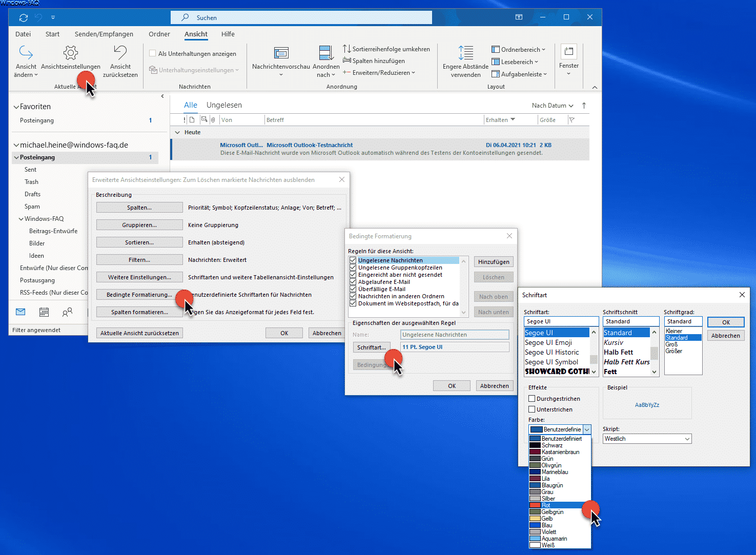
Task: Uncheck Überfällige E-Mail rule
Action: tap(353, 289)
